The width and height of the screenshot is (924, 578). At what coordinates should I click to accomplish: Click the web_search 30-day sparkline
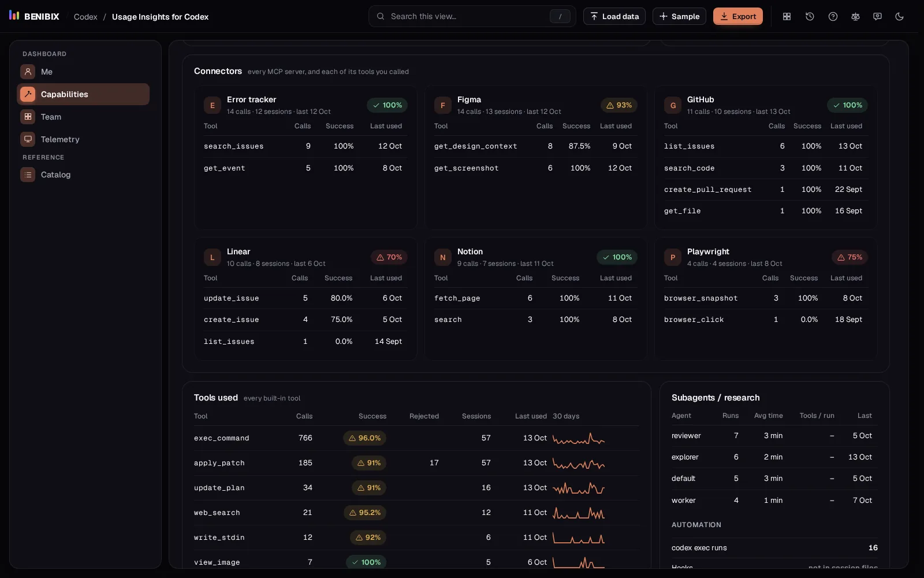point(579,513)
